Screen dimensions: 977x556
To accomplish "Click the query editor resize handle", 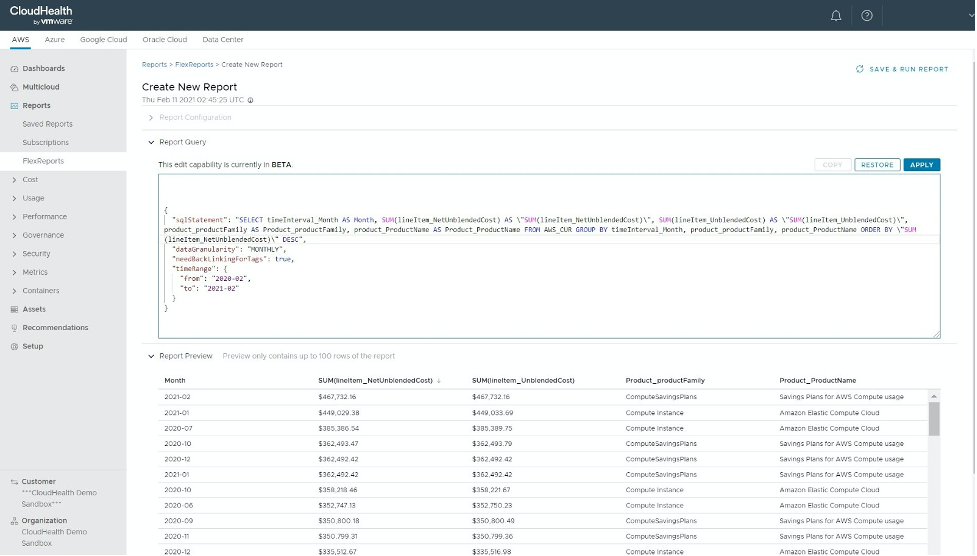I will pyautogui.click(x=936, y=335).
